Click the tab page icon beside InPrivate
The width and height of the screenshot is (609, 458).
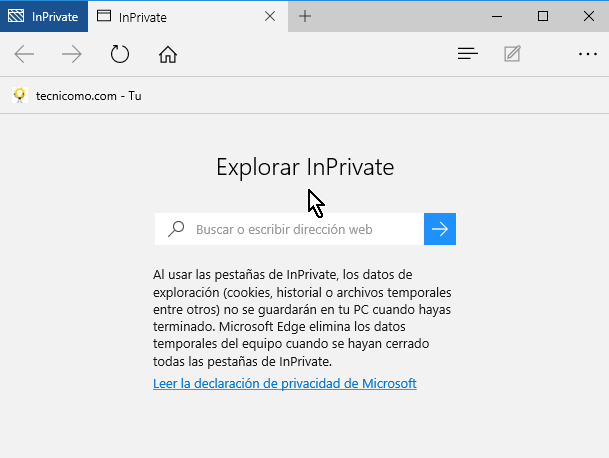[104, 16]
